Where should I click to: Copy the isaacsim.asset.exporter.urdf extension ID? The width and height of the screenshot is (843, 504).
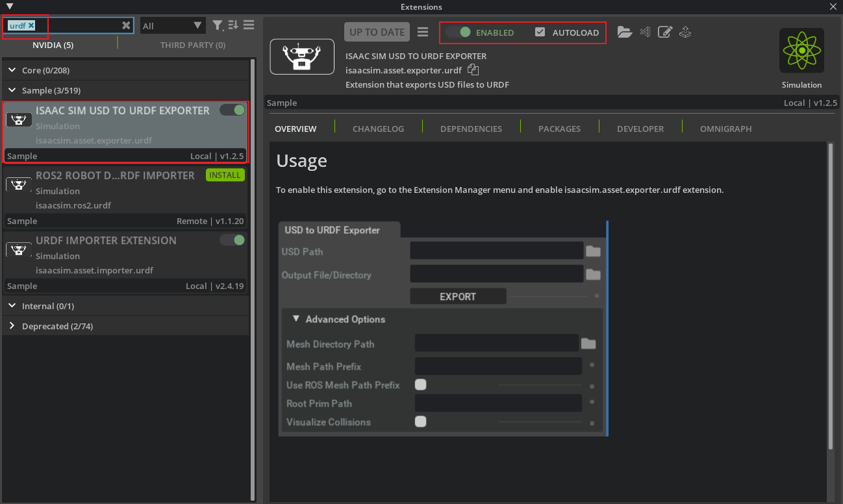click(473, 70)
